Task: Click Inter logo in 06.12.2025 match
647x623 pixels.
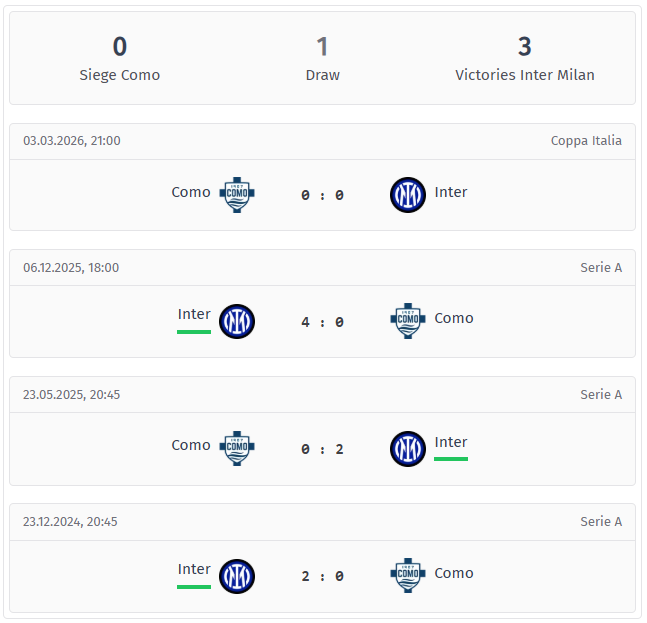Action: 237,321
